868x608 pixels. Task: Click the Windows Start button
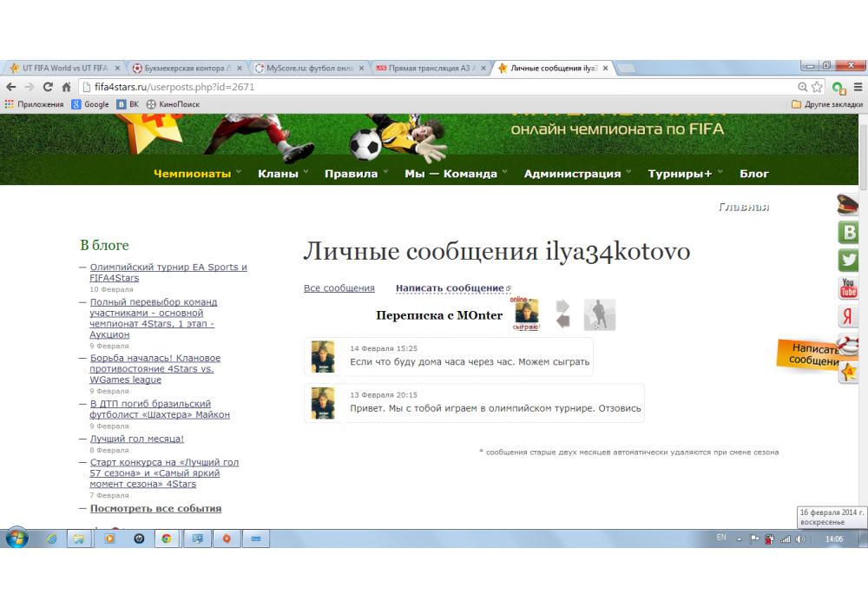tap(16, 539)
